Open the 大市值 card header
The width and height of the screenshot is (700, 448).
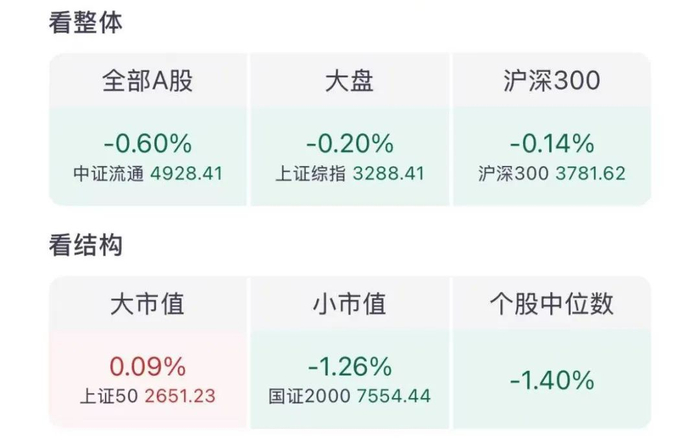pos(147,303)
